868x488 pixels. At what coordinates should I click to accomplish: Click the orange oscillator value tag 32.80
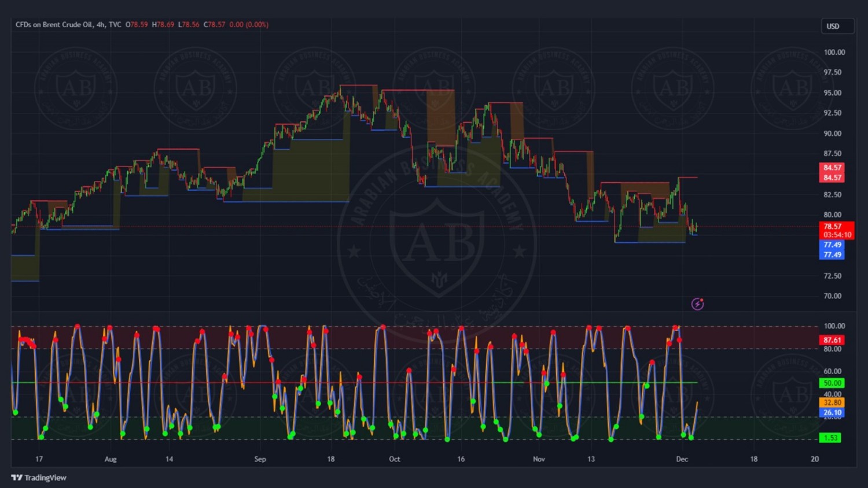pos(832,402)
